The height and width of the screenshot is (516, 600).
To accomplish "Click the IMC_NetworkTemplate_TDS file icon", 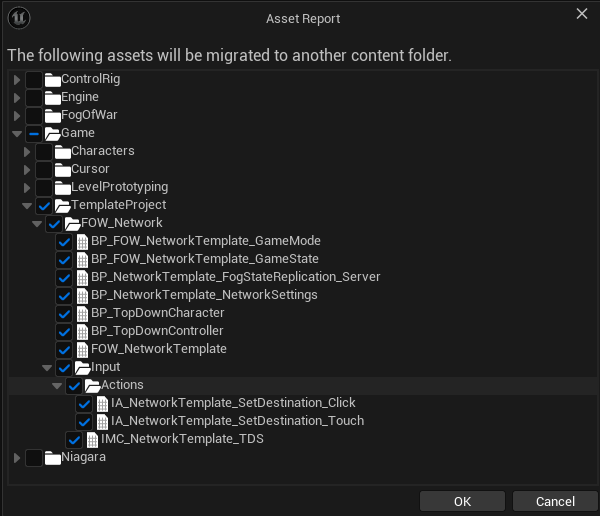I will [92, 439].
